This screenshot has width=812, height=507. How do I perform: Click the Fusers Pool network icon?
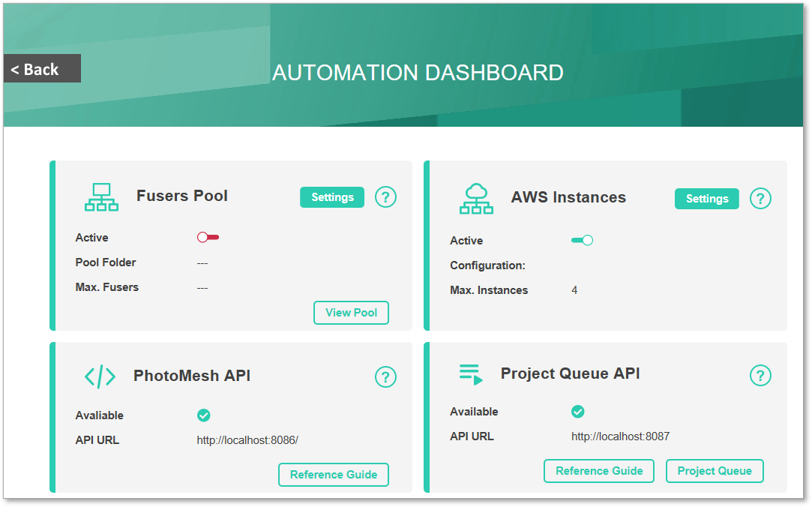click(x=101, y=196)
